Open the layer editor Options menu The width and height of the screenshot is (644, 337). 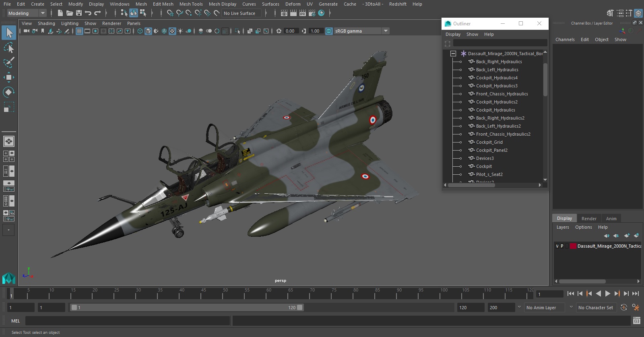coord(583,227)
